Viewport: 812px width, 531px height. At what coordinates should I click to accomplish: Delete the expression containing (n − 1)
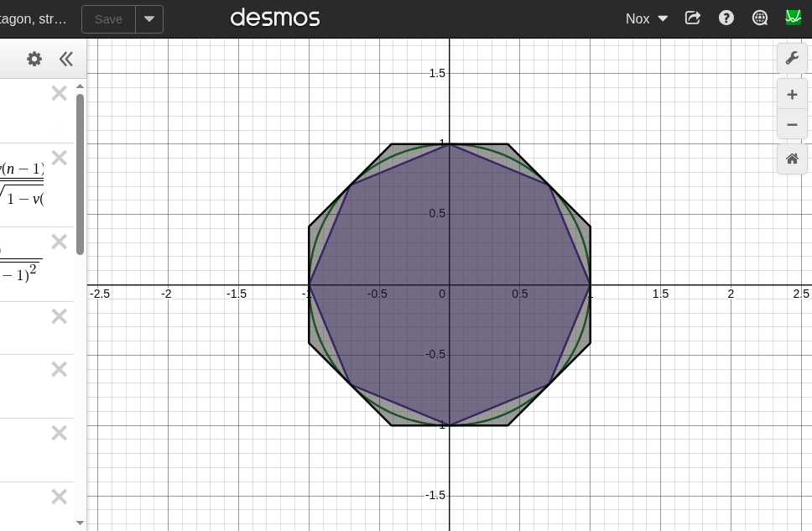[x=60, y=158]
